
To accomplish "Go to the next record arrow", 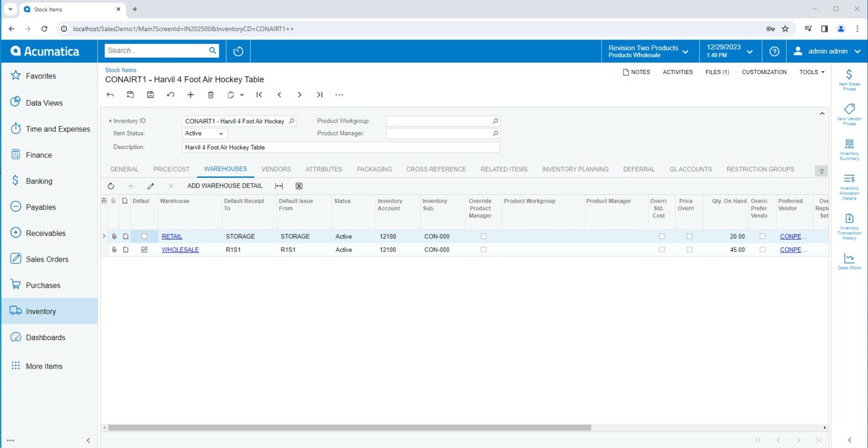I will click(x=300, y=95).
